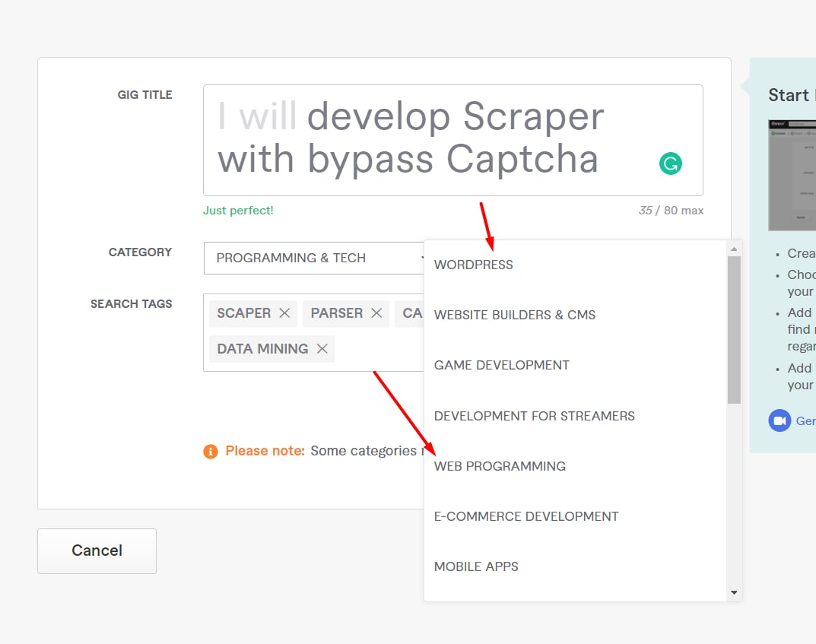Click the video camera icon in sidebar
The height and width of the screenshot is (644, 816).
(x=779, y=420)
